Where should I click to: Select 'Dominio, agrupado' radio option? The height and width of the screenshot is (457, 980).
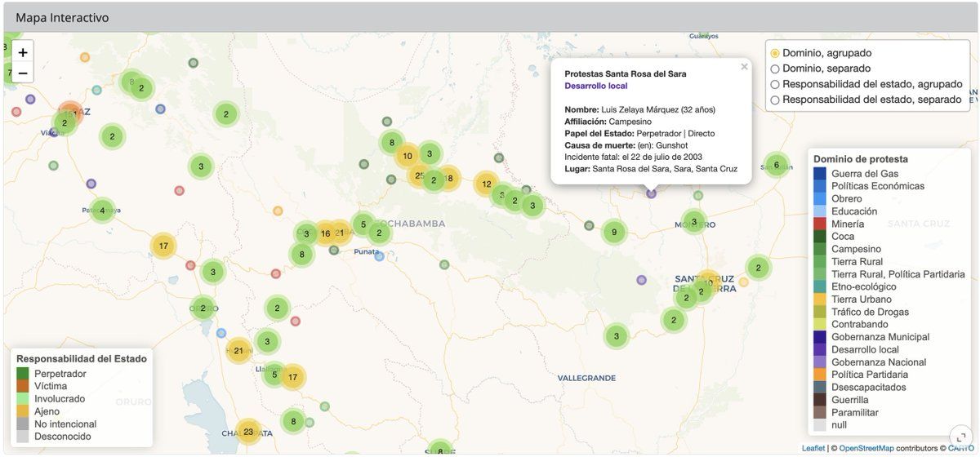(x=775, y=53)
